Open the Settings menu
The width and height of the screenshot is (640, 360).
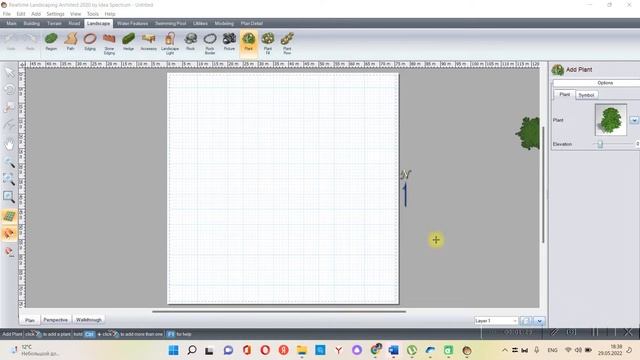(55, 14)
